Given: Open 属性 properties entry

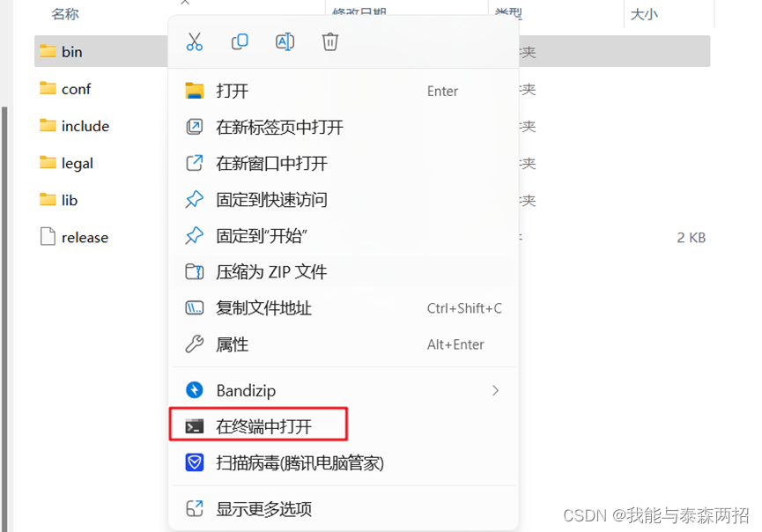Looking at the screenshot, I should tap(344, 344).
